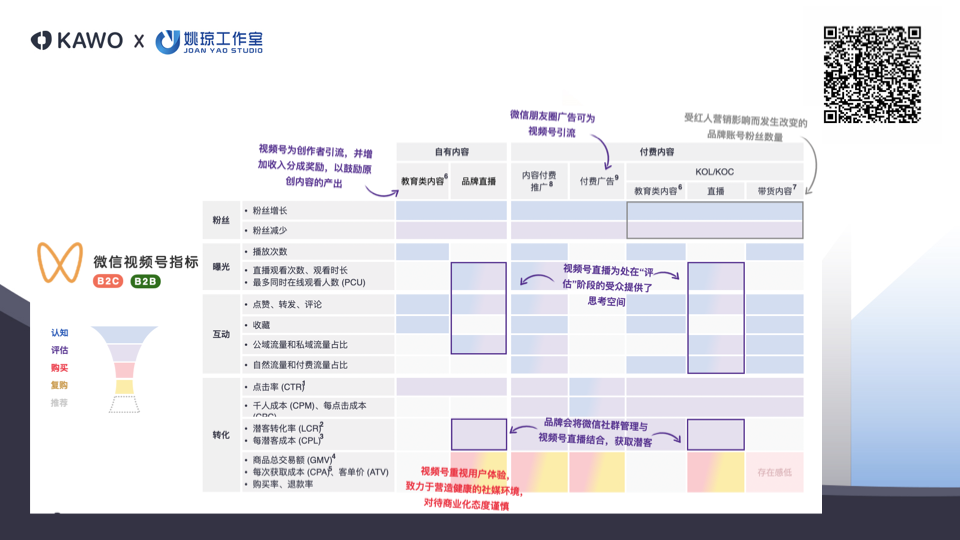Click the 点赞、转发、评论 metric row
960x540 pixels.
point(318,304)
